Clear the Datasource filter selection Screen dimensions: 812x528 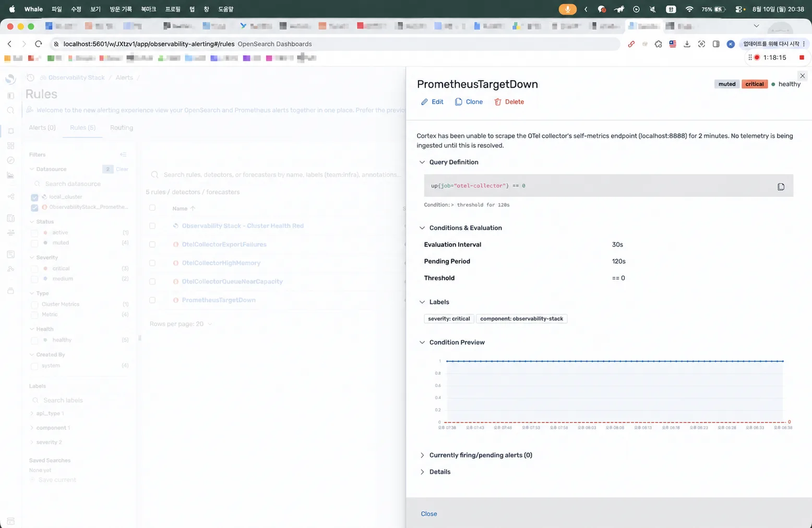pyautogui.click(x=122, y=169)
